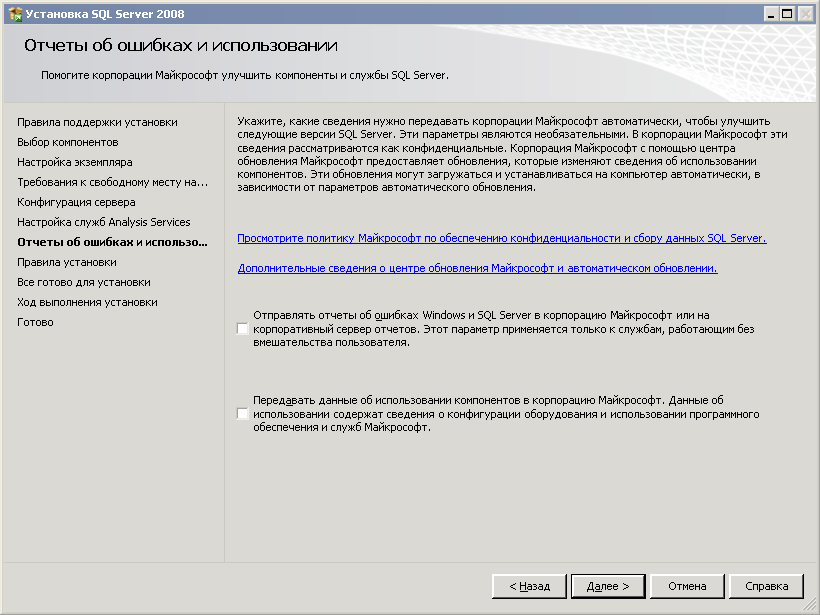Select the Правила поддержки установки step
Viewport: 820px width, 615px height.
pyautogui.click(x=97, y=122)
